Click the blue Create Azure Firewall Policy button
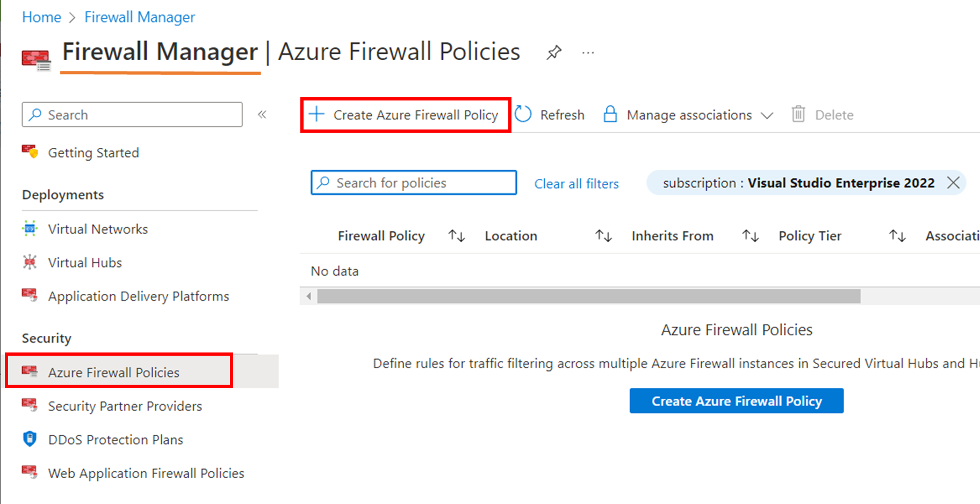This screenshot has height=504, width=980. pyautogui.click(x=736, y=401)
